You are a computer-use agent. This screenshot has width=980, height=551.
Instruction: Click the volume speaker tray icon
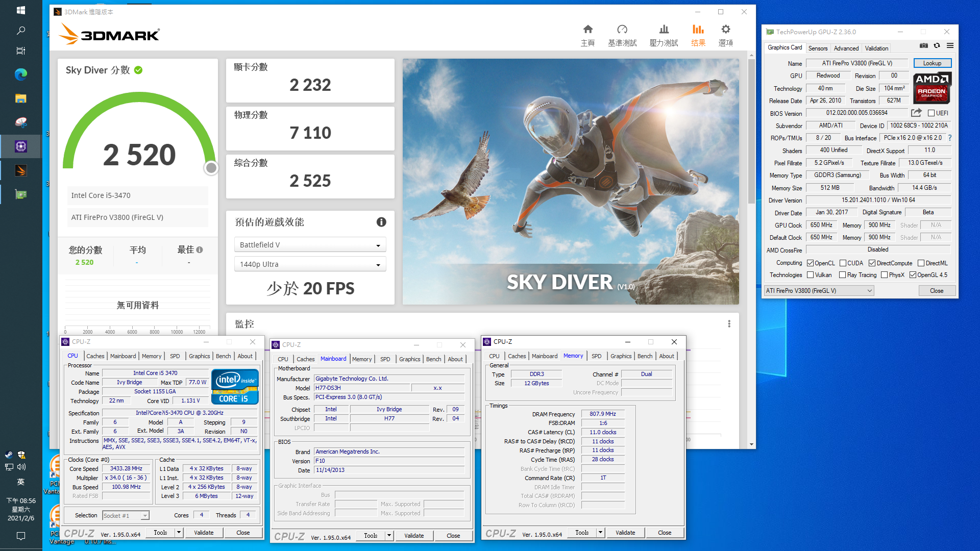point(21,467)
